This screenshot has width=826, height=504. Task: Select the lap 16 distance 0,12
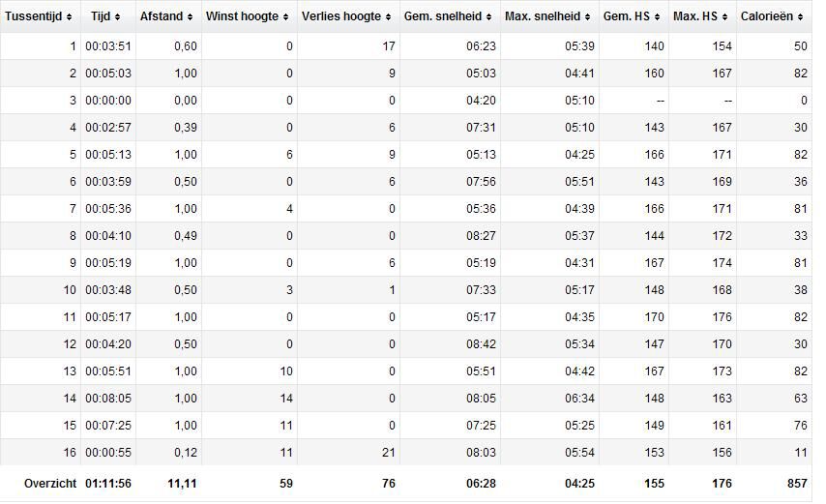tap(186, 453)
